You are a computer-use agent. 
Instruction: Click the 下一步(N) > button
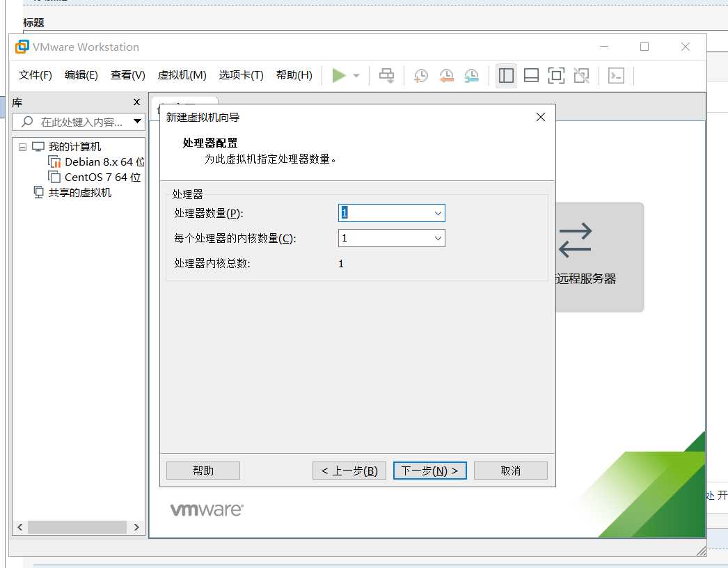430,471
